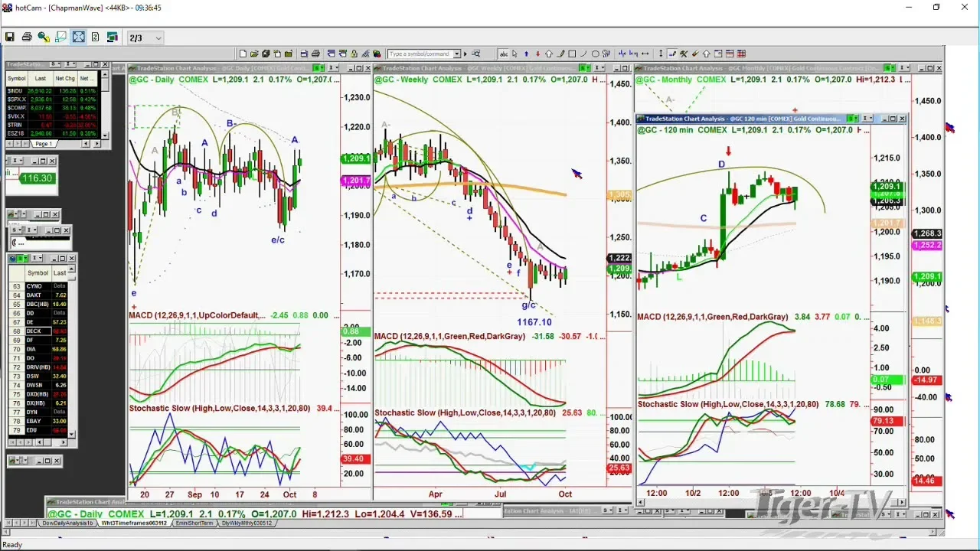Select the blue up-arrow drawing tool
Viewport: 980px width, 551px height.
tap(526, 54)
